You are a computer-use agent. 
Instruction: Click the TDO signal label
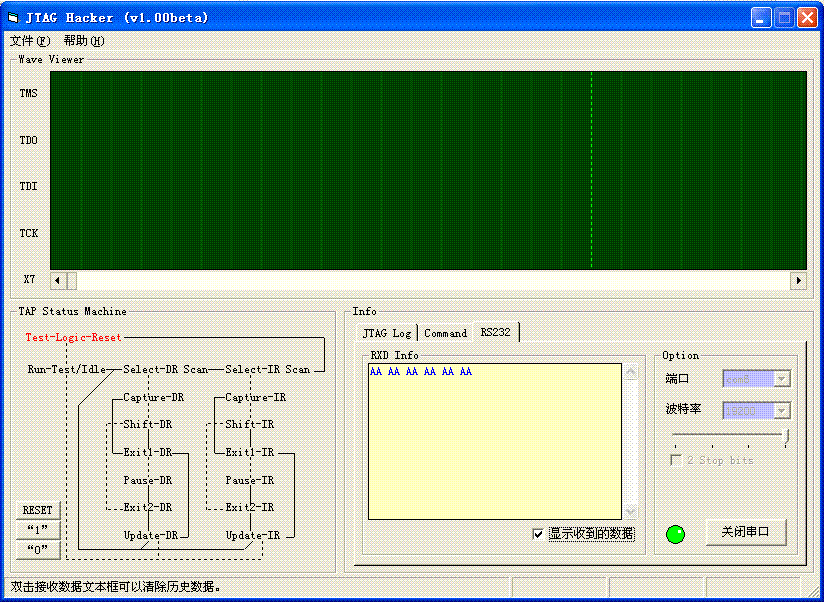28,140
